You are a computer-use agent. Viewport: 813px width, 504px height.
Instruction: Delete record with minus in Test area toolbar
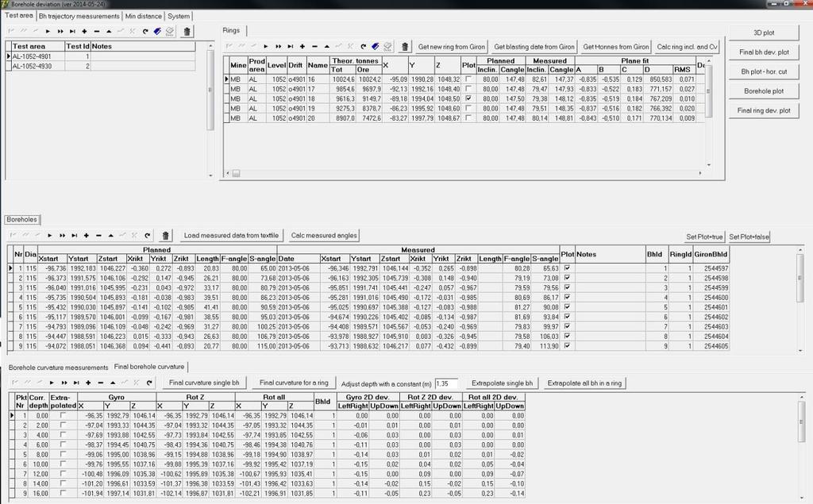(x=96, y=32)
